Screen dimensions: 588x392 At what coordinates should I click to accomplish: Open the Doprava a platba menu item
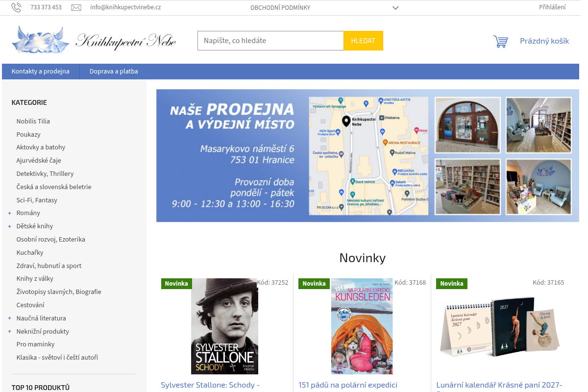114,72
